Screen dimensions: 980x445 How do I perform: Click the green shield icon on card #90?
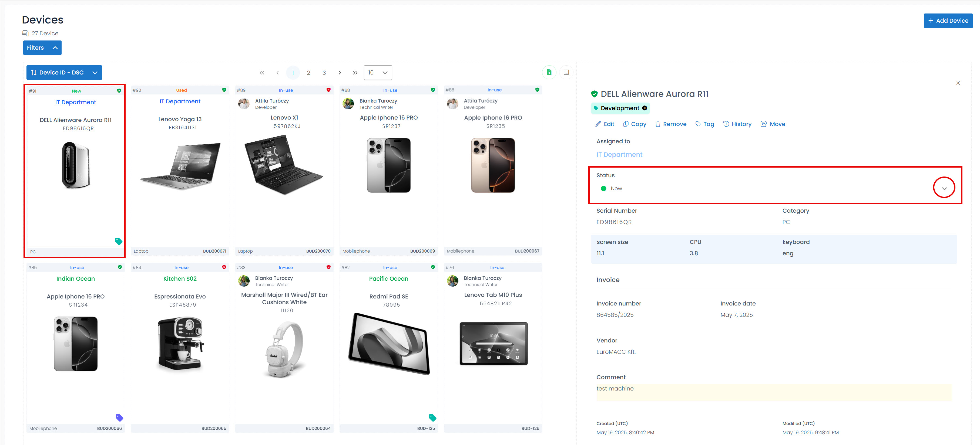(x=224, y=90)
